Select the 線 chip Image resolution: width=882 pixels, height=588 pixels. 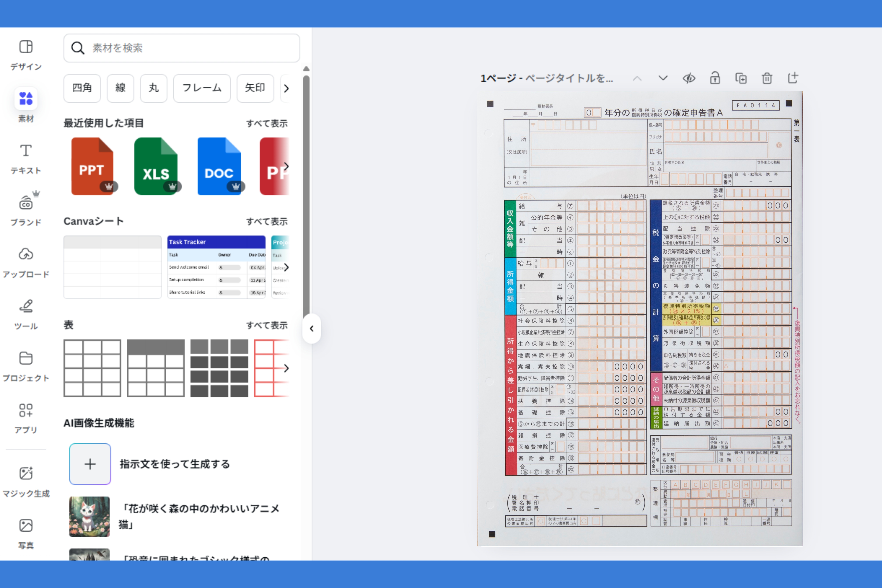click(120, 88)
